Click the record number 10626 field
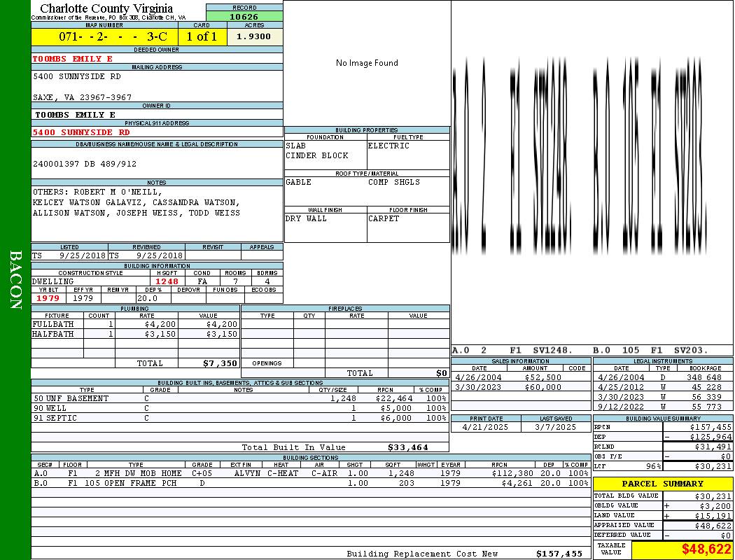The image size is (735, 560). point(244,16)
